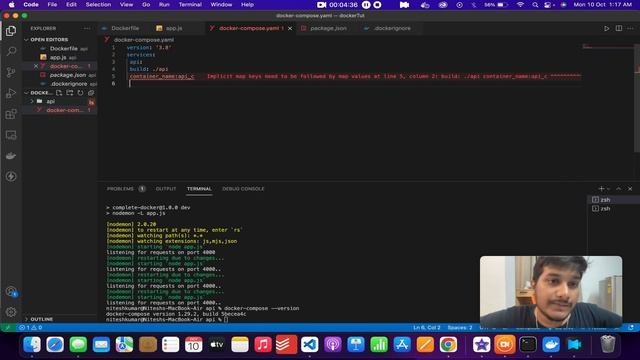Open the View menu in the menu bar

click(127, 4)
